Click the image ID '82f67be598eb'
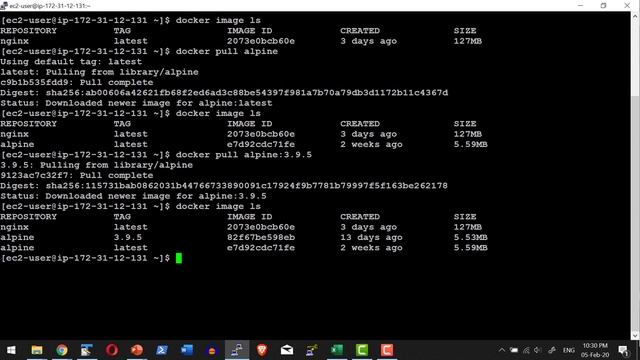 [261, 237]
